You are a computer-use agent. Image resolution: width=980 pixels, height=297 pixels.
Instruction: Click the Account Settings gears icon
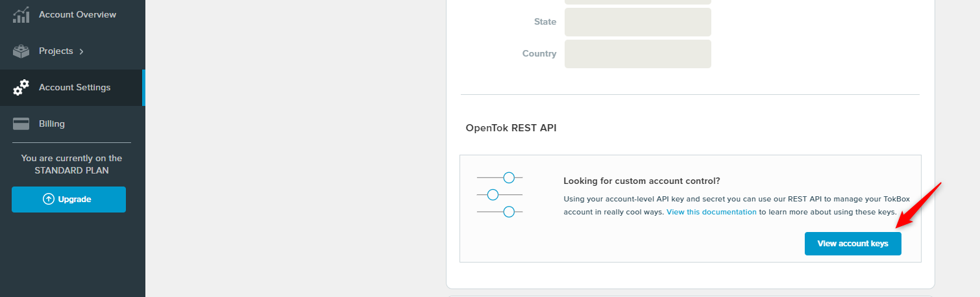(21, 88)
